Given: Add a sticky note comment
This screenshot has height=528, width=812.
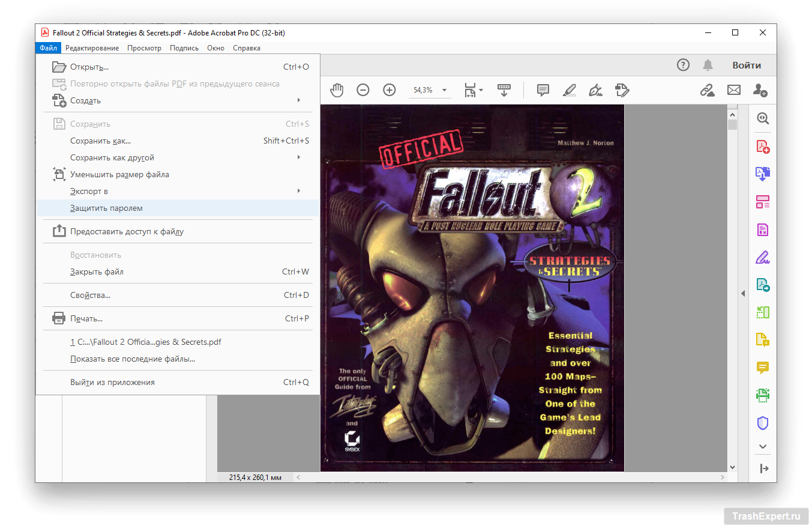Looking at the screenshot, I should 543,90.
